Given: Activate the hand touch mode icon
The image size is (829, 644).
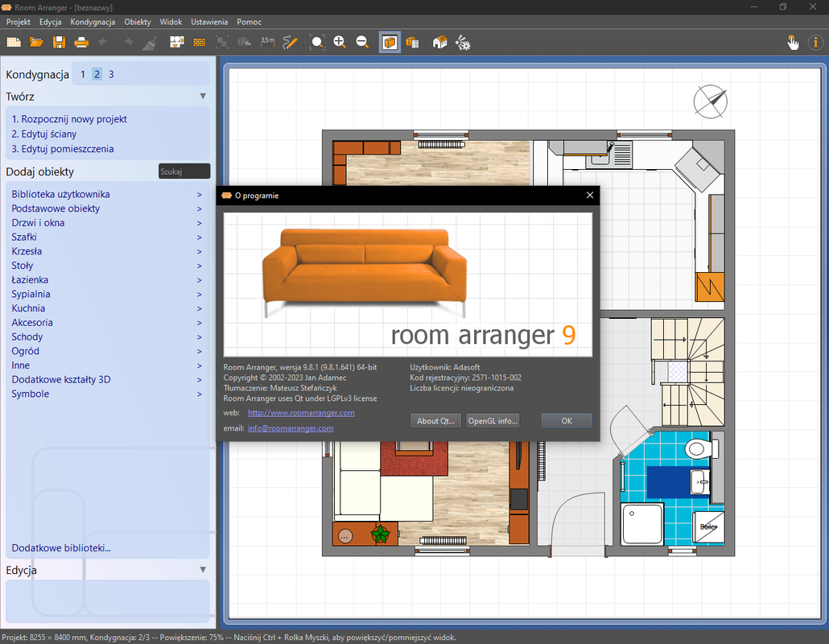Looking at the screenshot, I should pos(793,43).
